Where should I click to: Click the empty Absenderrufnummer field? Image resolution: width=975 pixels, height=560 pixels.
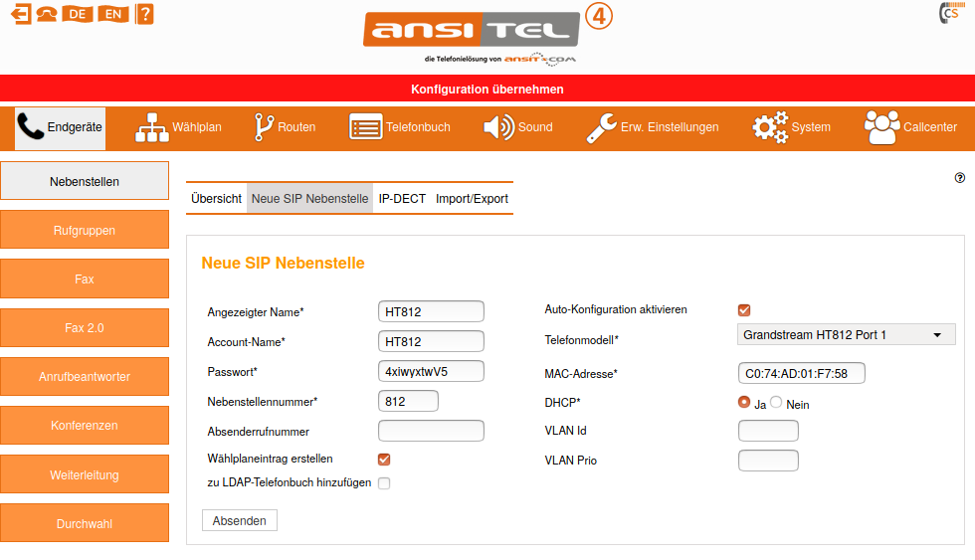pyautogui.click(x=431, y=431)
